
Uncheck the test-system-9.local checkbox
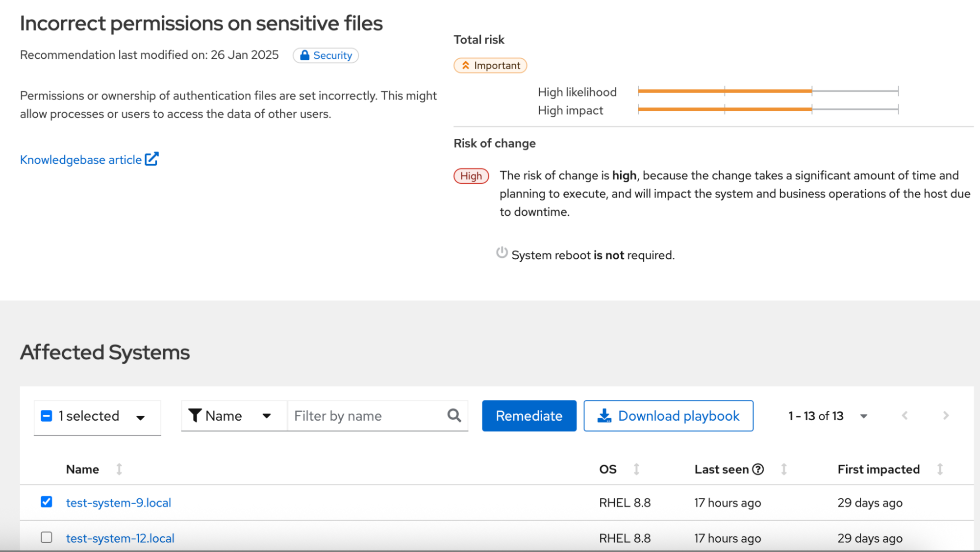point(47,502)
